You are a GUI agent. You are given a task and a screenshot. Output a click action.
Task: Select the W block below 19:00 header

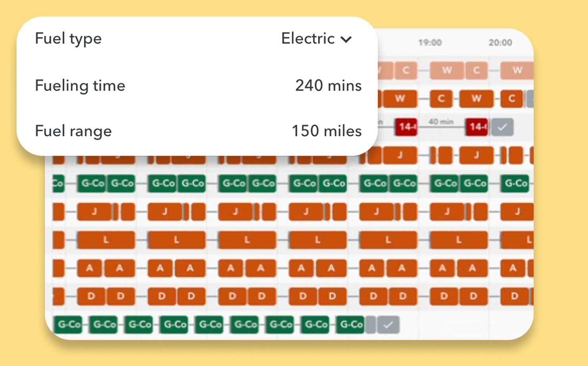(x=447, y=70)
